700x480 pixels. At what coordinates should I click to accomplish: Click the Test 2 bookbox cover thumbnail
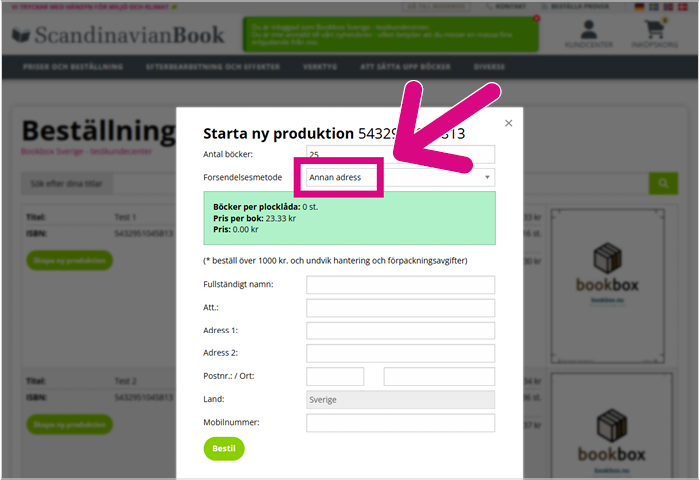pyautogui.click(x=612, y=426)
